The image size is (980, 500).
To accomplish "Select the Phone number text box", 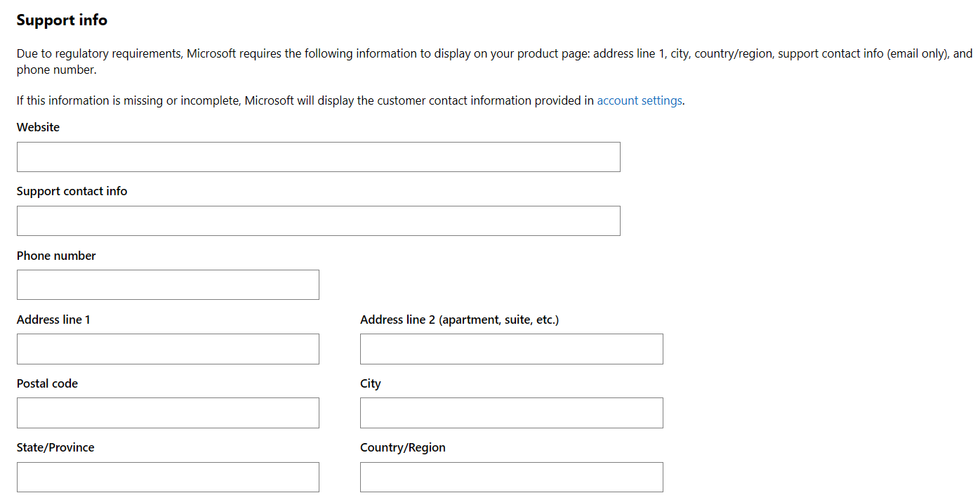I will tap(168, 285).
